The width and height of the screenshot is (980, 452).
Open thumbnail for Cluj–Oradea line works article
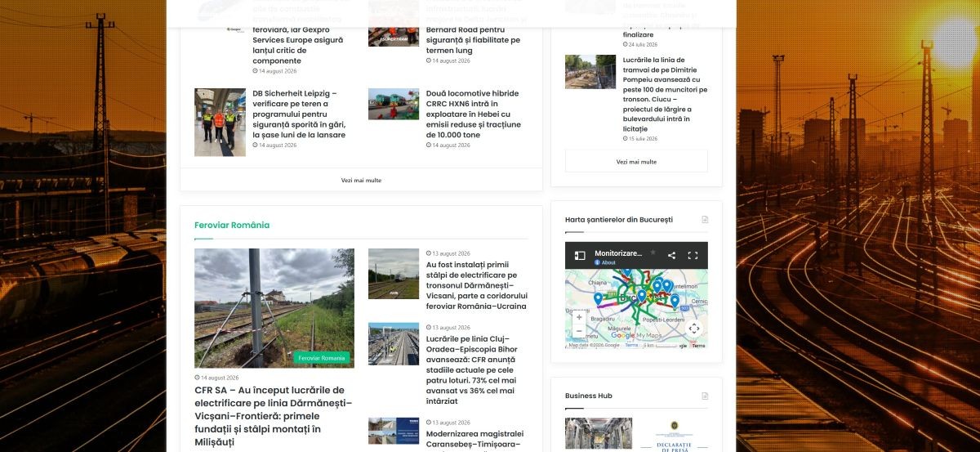394,343
